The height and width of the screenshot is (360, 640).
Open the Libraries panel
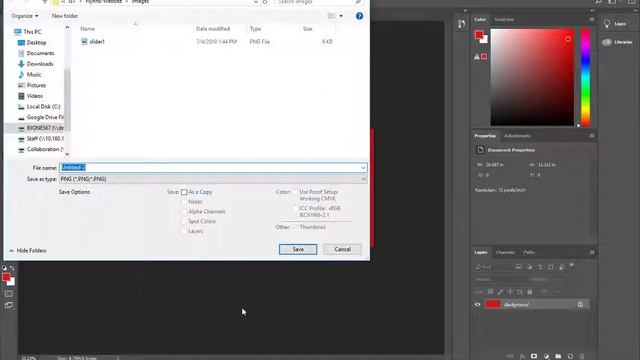[x=618, y=42]
